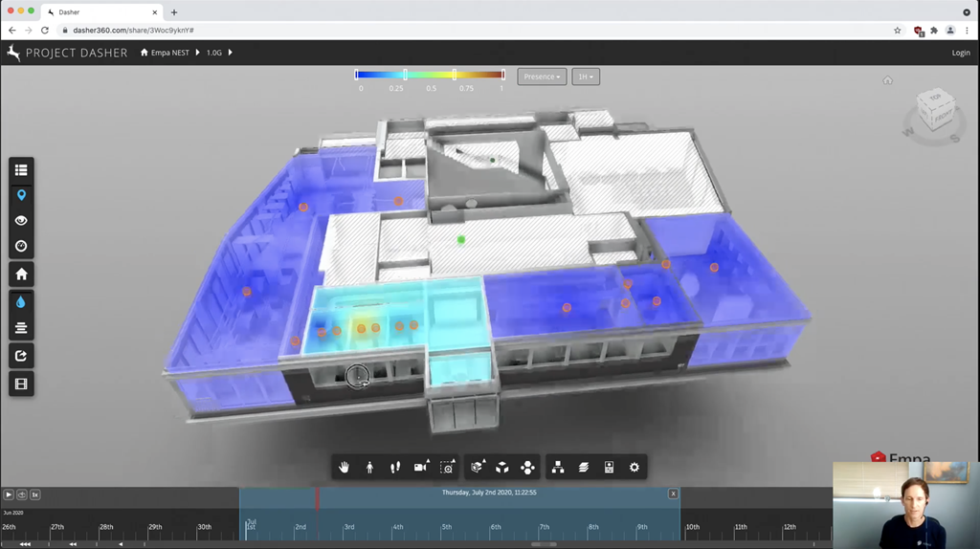Image resolution: width=980 pixels, height=549 pixels.
Task: Click the heatmap color gradient scale
Action: [430, 75]
